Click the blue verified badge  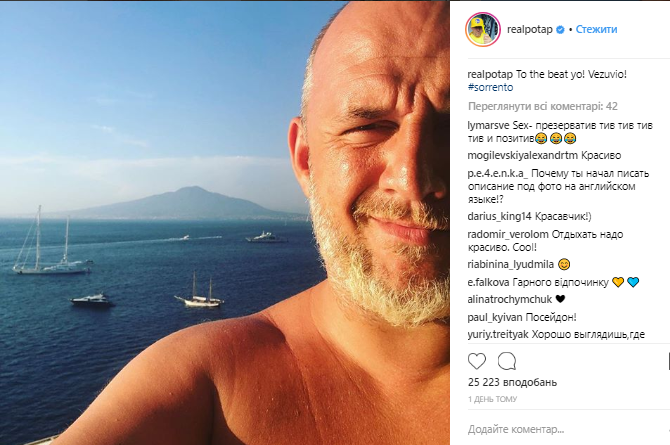click(x=559, y=30)
